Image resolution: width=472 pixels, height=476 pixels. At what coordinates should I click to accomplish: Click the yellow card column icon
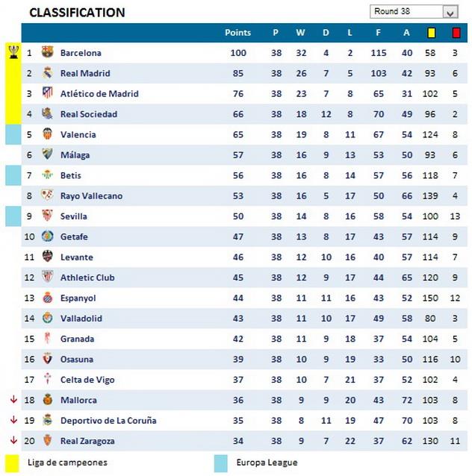(x=430, y=33)
